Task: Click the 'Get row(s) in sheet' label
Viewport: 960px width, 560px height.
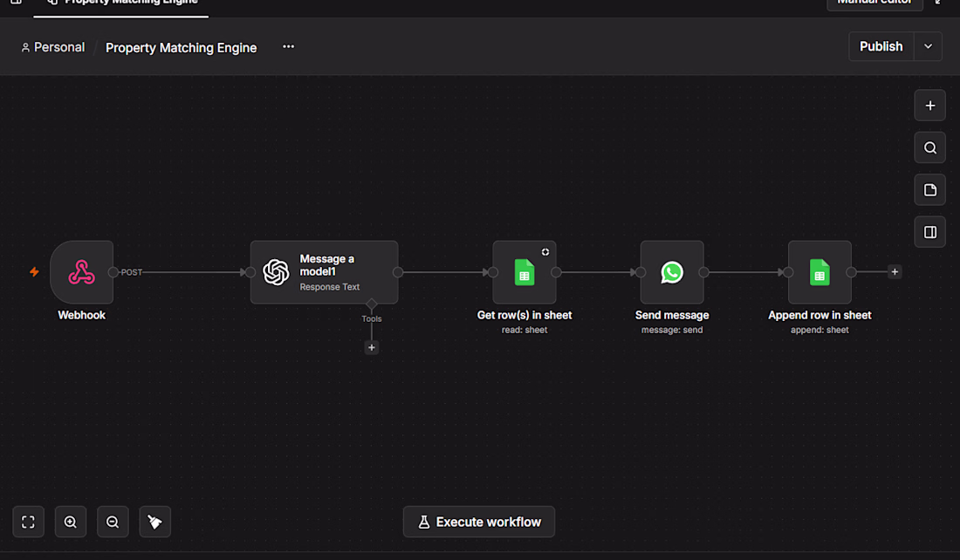Action: [x=525, y=315]
